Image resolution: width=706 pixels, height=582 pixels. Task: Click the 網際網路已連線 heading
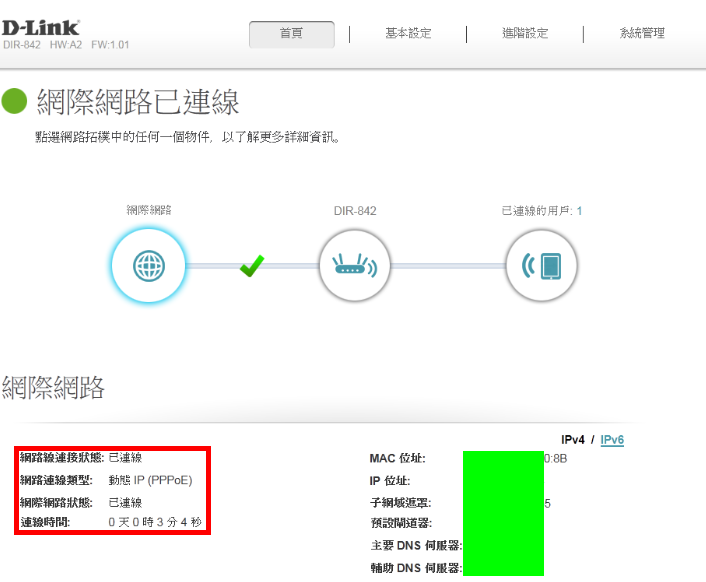coord(138,101)
